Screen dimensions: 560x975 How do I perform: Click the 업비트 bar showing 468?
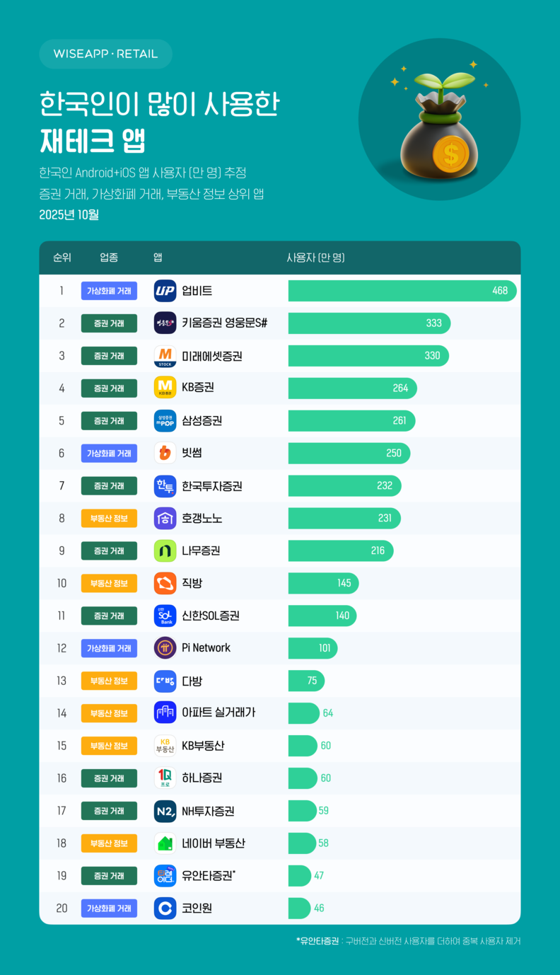coord(402,291)
